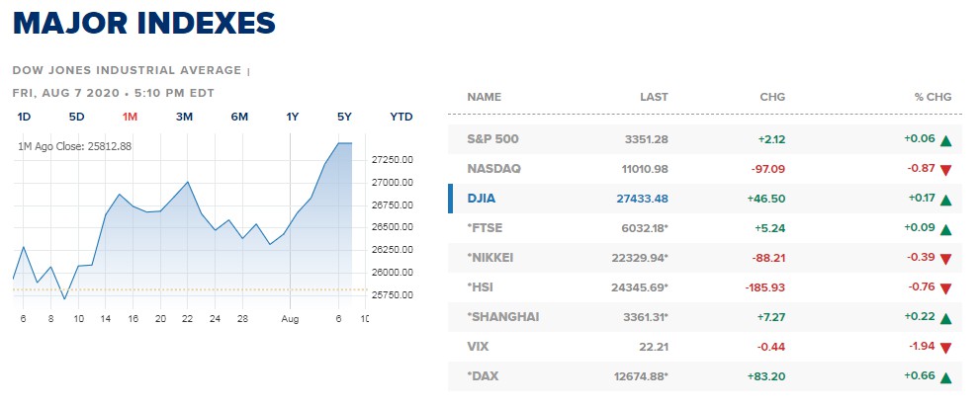Click the red down arrow in NASDAQ row

coord(945,170)
